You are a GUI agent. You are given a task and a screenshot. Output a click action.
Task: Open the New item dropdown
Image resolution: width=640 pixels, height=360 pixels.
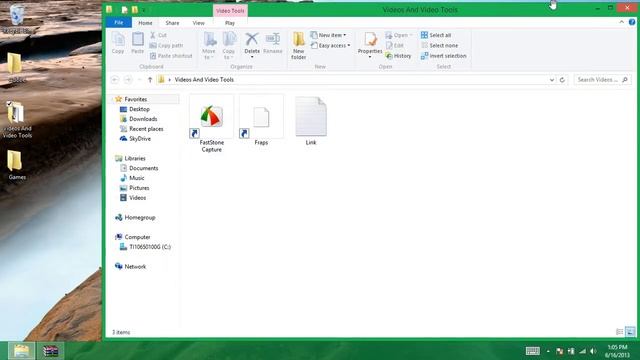point(329,35)
